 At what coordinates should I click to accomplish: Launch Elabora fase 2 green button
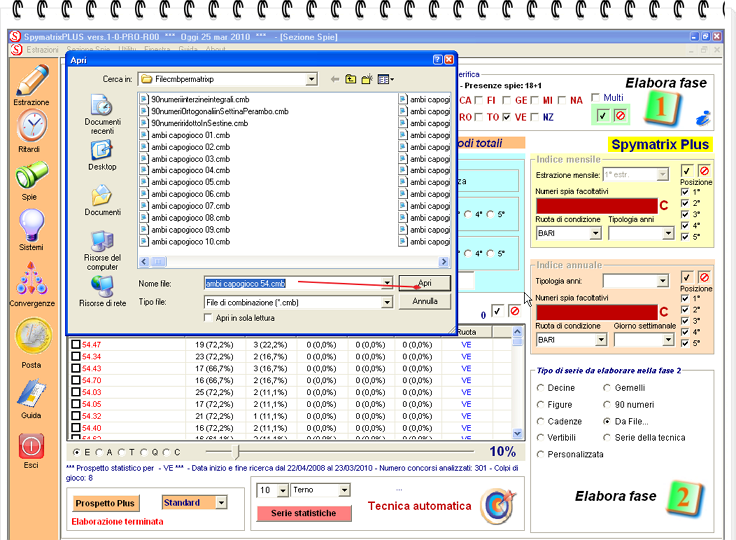coord(684,498)
